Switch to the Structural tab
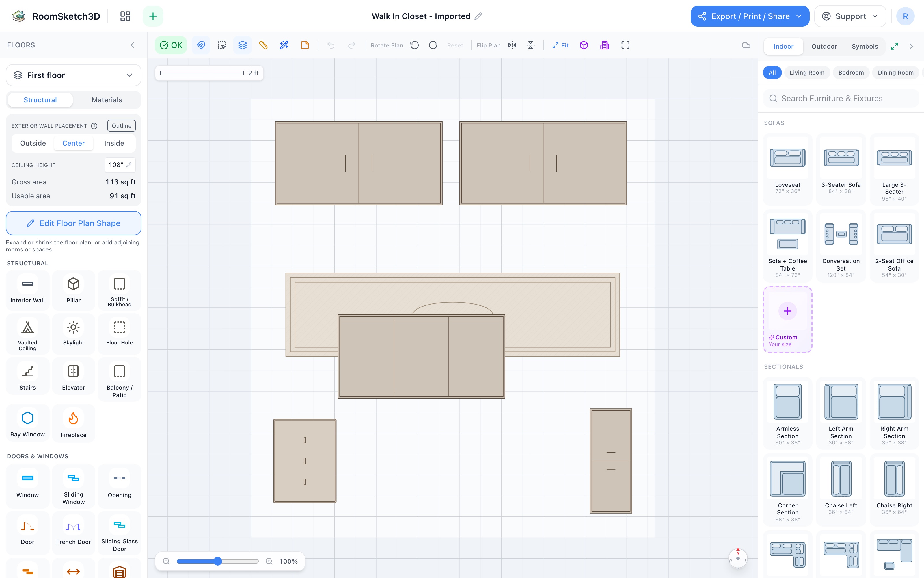 click(x=40, y=100)
